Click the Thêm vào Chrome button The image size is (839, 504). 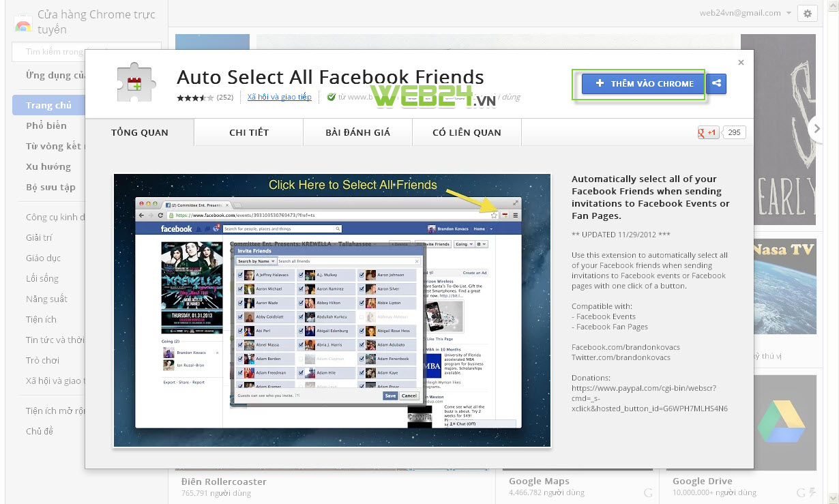click(644, 84)
